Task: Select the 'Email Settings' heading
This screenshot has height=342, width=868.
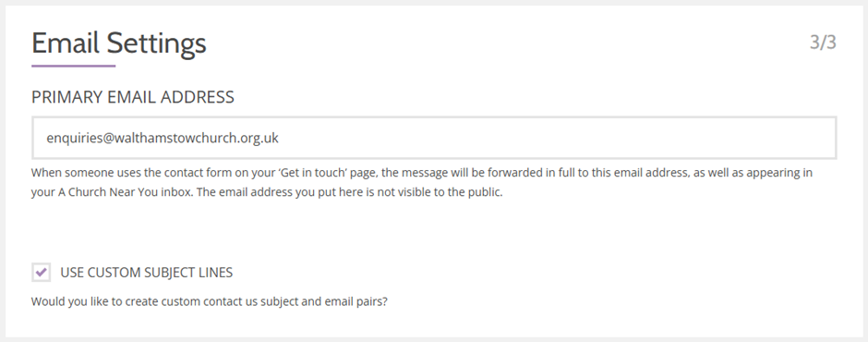Action: pyautogui.click(x=119, y=43)
